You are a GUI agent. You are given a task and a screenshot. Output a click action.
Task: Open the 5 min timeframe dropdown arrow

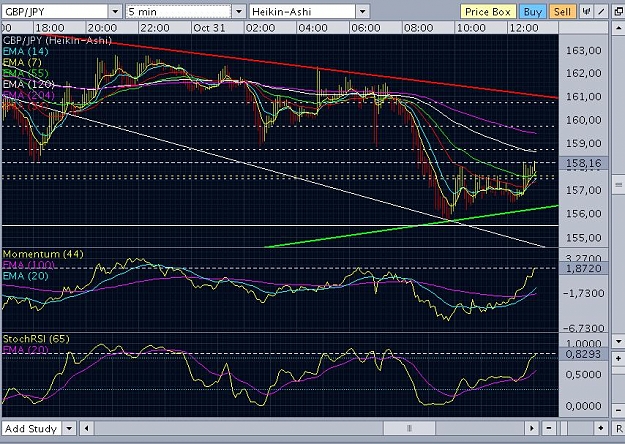239,12
